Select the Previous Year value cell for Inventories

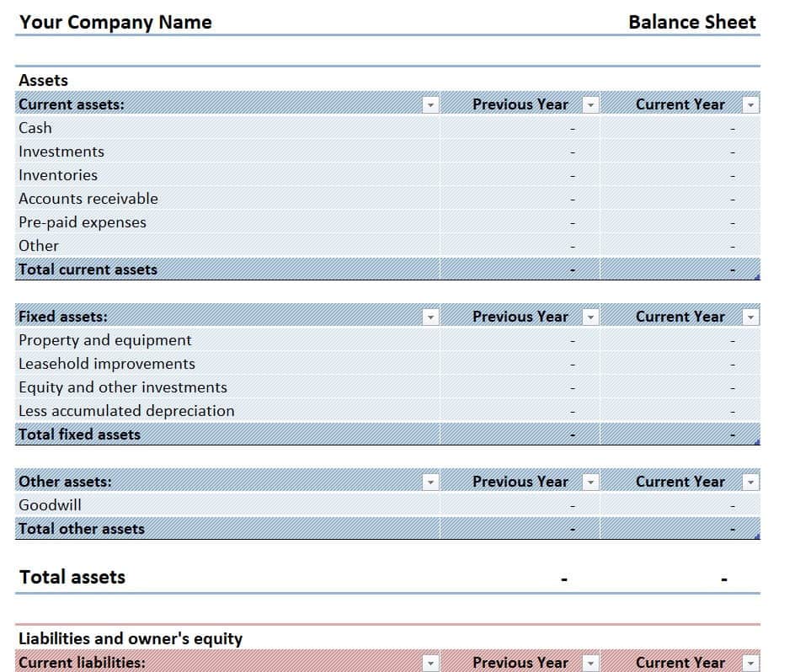point(520,175)
